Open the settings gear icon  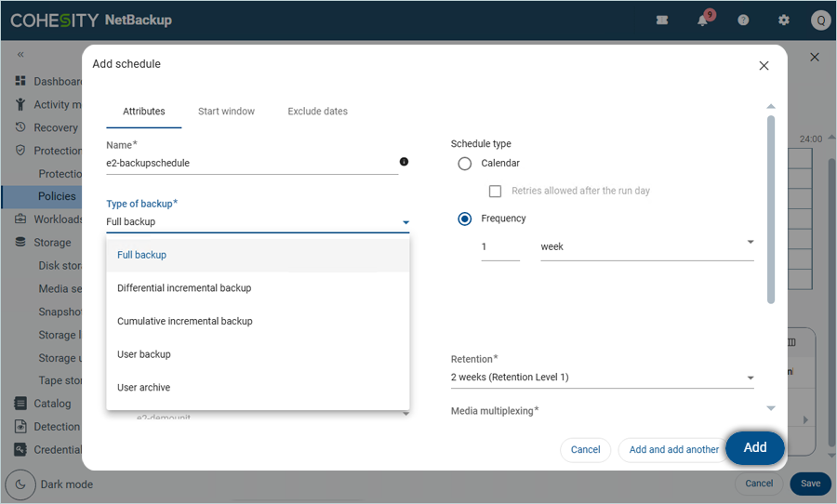click(783, 20)
